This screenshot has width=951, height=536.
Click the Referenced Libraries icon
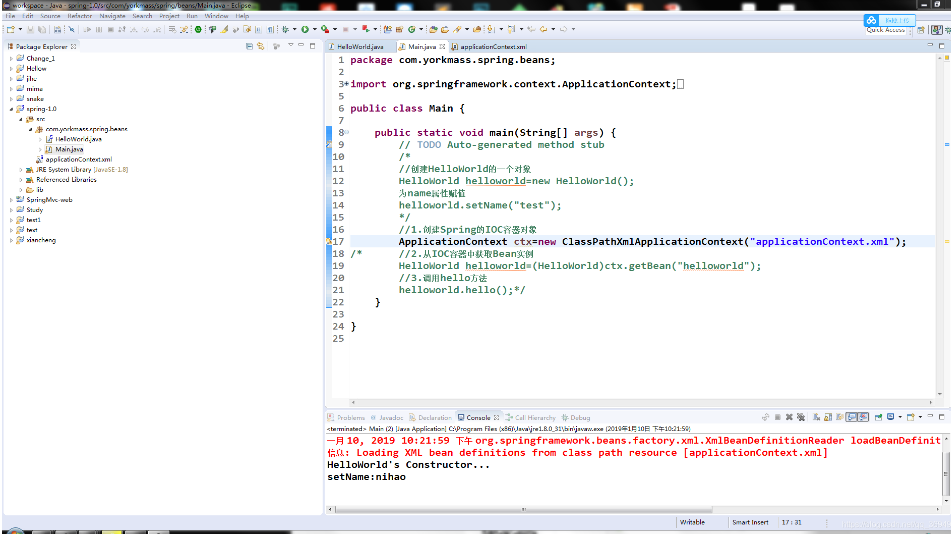(29, 180)
